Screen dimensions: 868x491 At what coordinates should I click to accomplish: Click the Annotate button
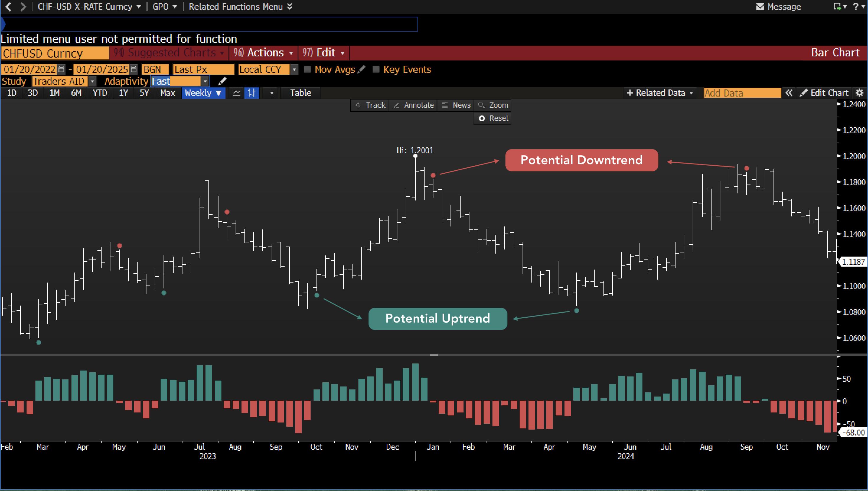(413, 105)
